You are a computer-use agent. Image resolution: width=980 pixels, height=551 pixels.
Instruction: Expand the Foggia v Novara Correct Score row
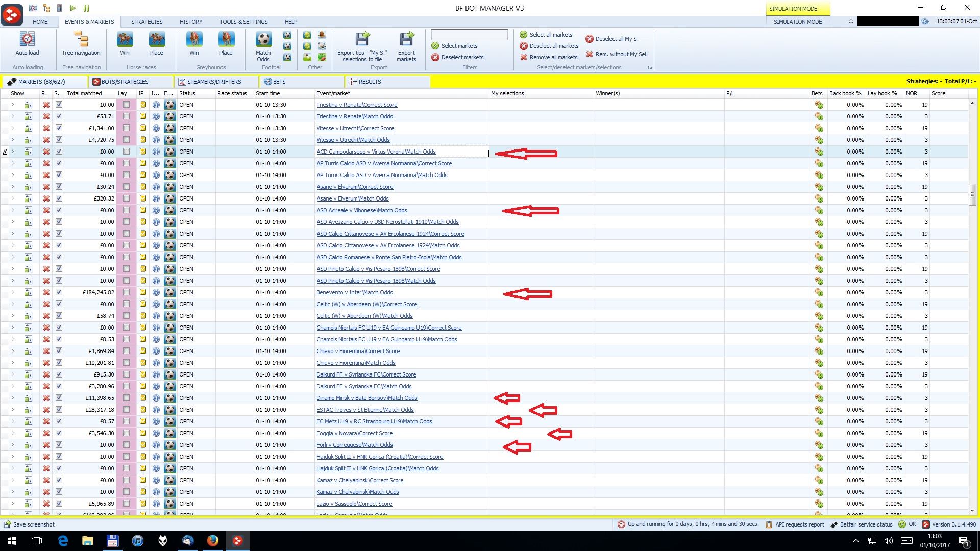tap(13, 433)
